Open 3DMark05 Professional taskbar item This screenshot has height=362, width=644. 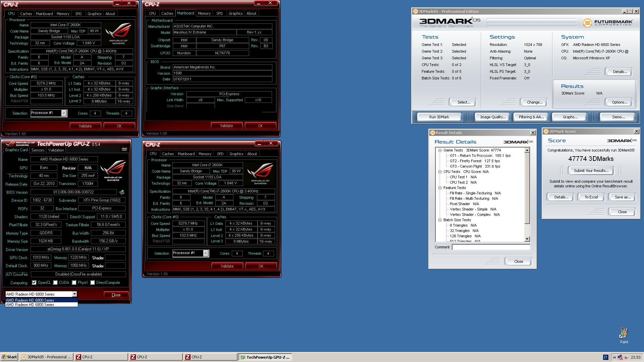(x=46, y=357)
